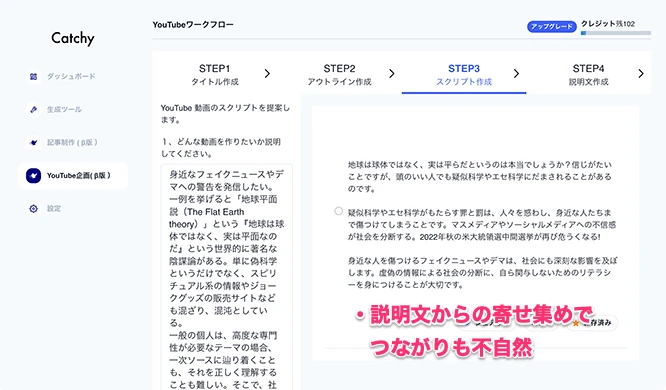Go to STEP4 説明文作成 tab
This screenshot has width=666, height=390.
tap(588, 74)
